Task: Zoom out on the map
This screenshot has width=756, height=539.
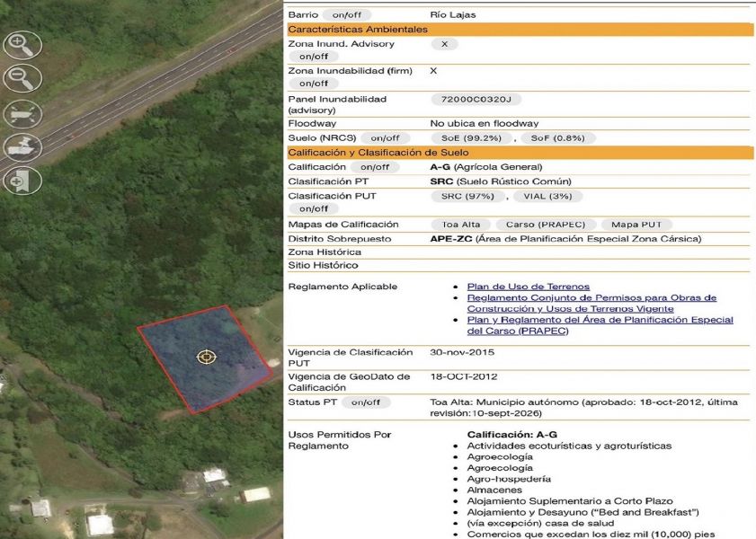Action: click(x=22, y=78)
